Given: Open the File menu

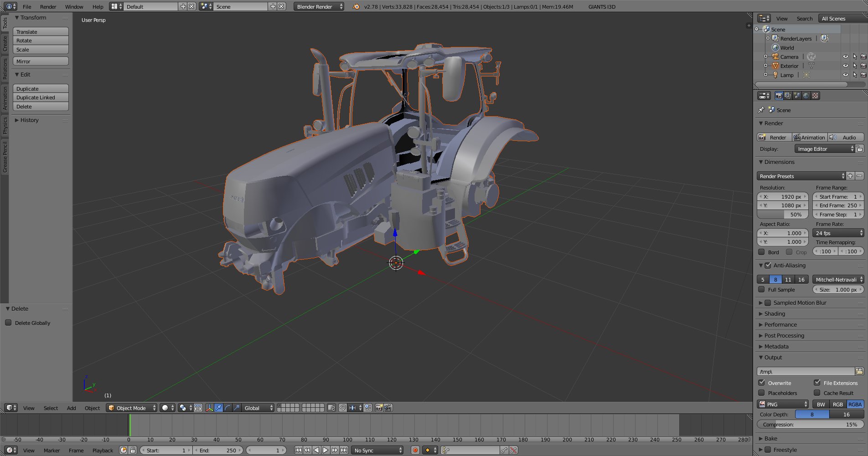Looking at the screenshot, I should (x=27, y=6).
